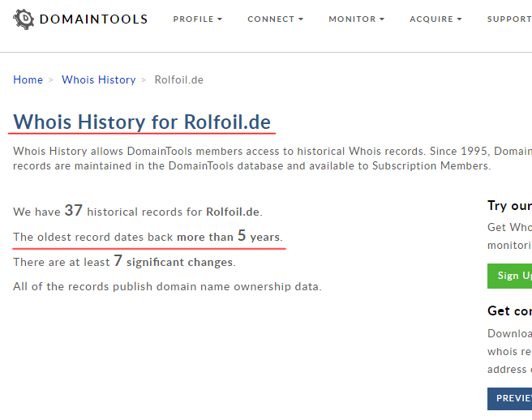Click the text '7 significant changes'

[x=173, y=261]
